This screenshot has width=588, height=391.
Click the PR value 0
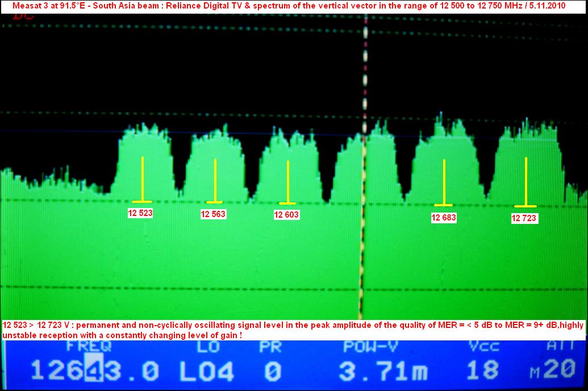[x=273, y=372]
